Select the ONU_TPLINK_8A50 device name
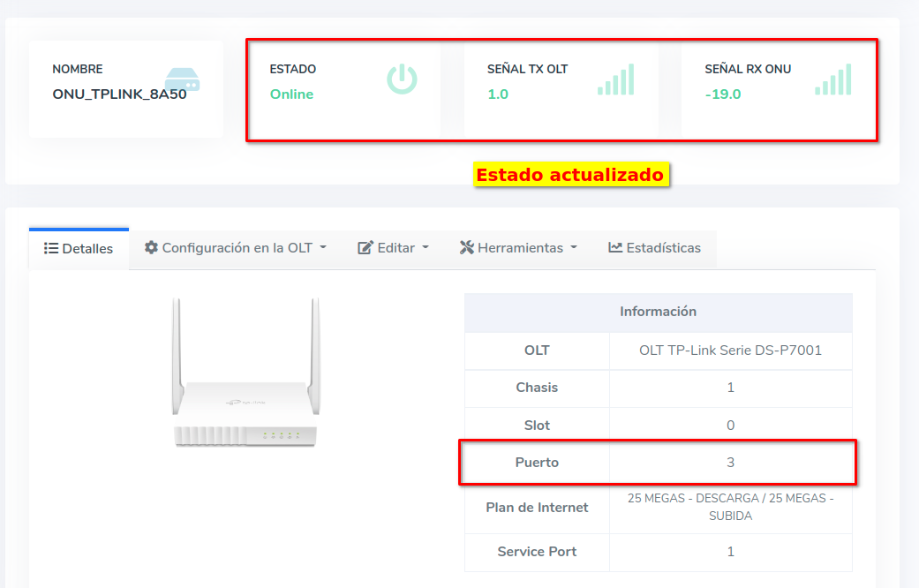This screenshot has width=919, height=588. coord(119,94)
